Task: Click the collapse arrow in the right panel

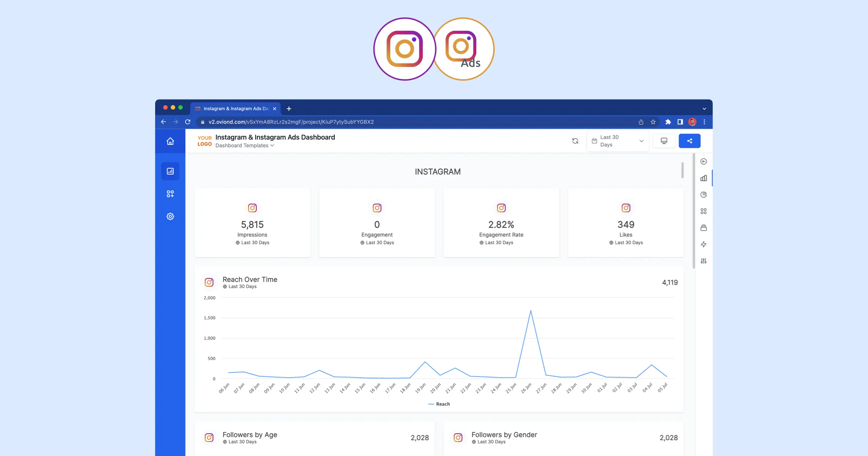Action: coord(703,161)
